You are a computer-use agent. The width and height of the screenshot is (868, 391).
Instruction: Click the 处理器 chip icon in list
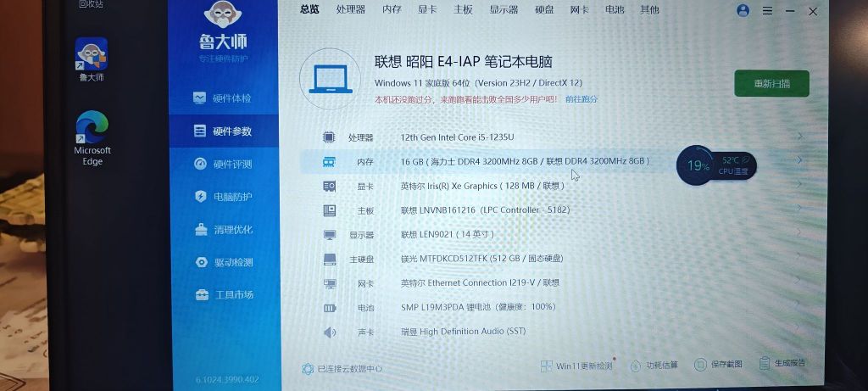click(x=329, y=137)
